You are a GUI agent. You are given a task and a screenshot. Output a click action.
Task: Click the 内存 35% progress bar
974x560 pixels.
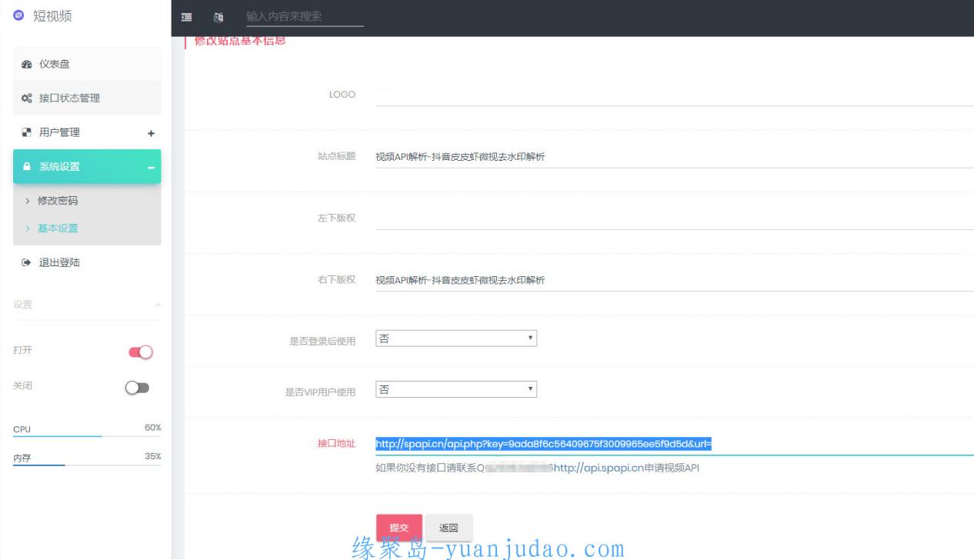pyautogui.click(x=87, y=465)
